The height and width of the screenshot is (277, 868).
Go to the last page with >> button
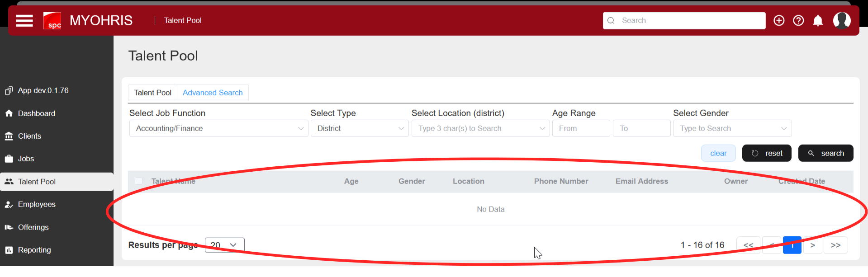(835, 245)
